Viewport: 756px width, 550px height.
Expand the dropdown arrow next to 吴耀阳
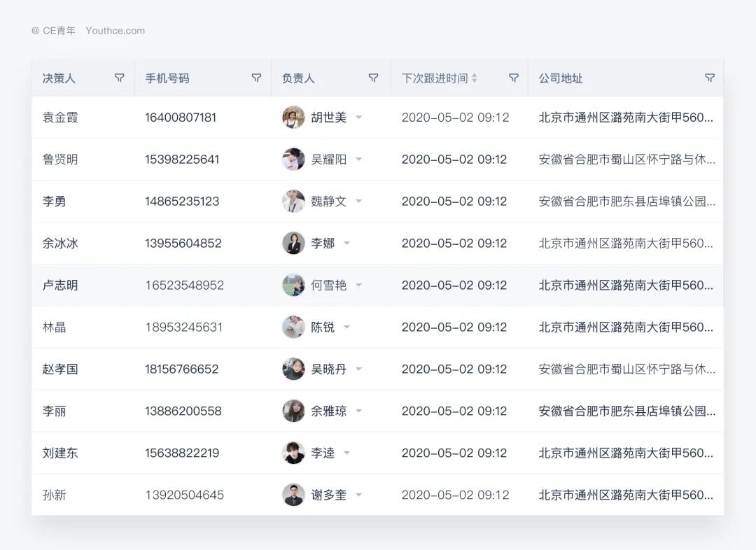pos(358,159)
